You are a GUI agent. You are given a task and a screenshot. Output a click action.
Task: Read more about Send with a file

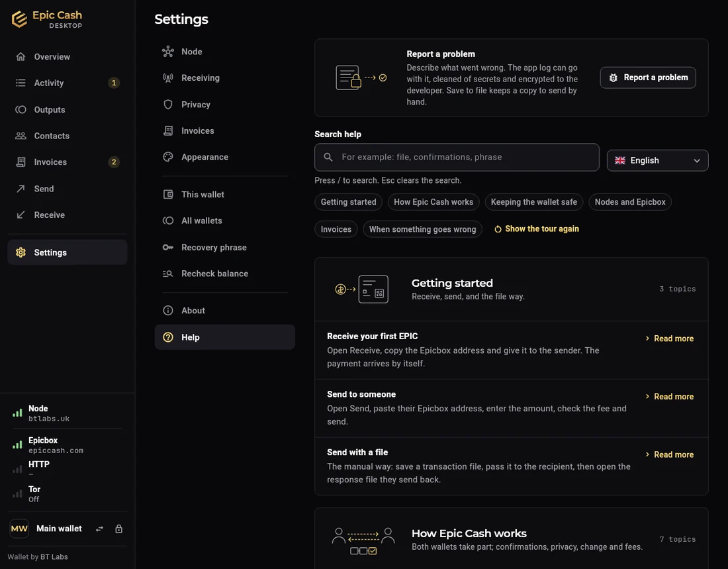point(670,454)
